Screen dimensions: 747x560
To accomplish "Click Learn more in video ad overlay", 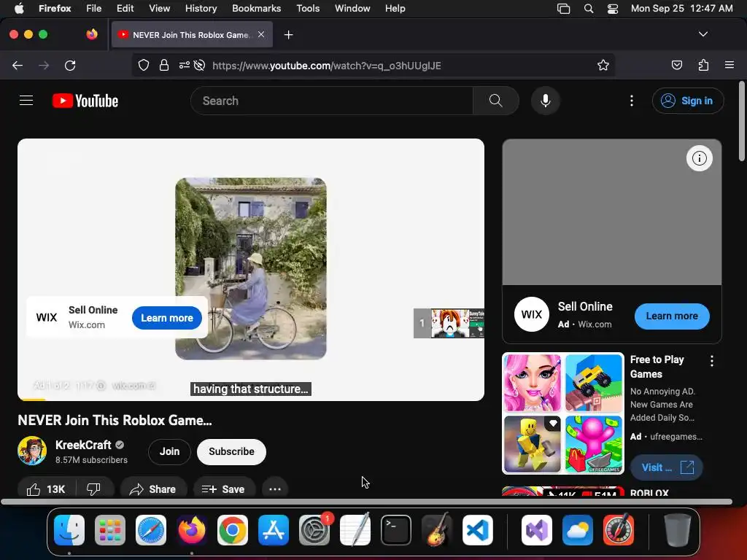I will point(167,318).
